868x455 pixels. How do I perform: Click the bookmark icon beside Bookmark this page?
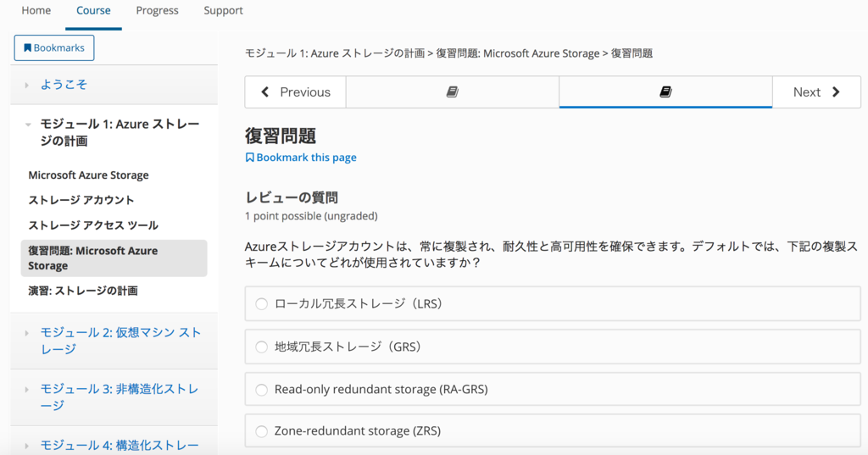click(x=249, y=158)
